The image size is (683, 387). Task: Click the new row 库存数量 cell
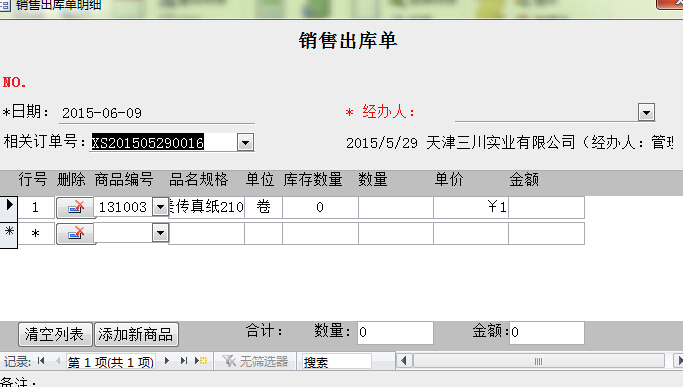[x=320, y=234]
